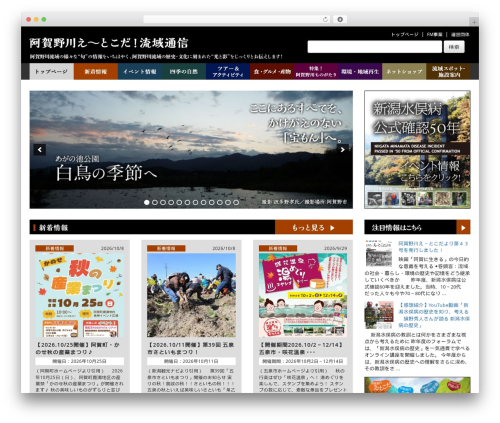
Task: Open the 阿賀野川え〜とこだ！流域通信 site title
Action: pyautogui.click(x=109, y=43)
